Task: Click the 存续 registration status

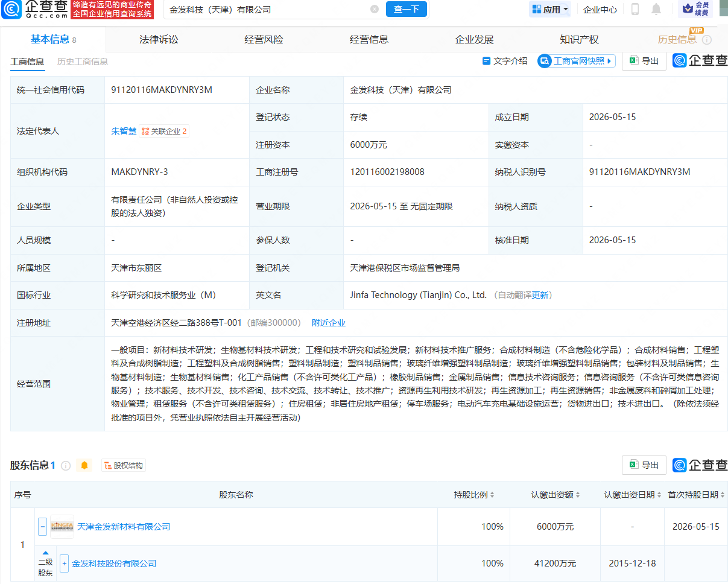Action: pyautogui.click(x=358, y=117)
